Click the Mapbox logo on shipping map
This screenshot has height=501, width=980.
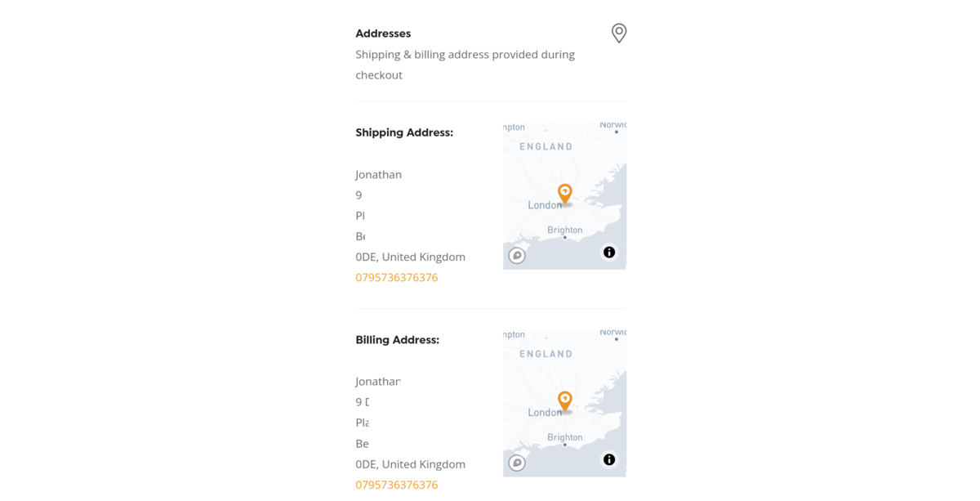pyautogui.click(x=517, y=256)
